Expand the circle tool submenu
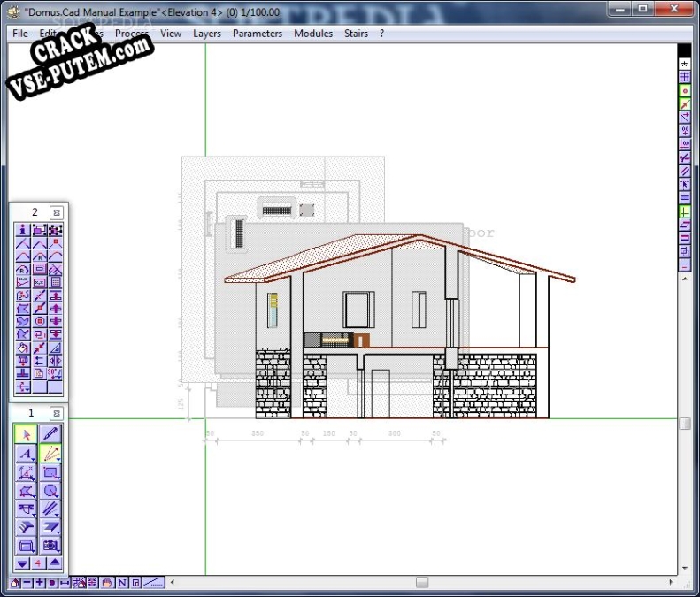Viewport: 700px width, 597px height. click(x=51, y=490)
